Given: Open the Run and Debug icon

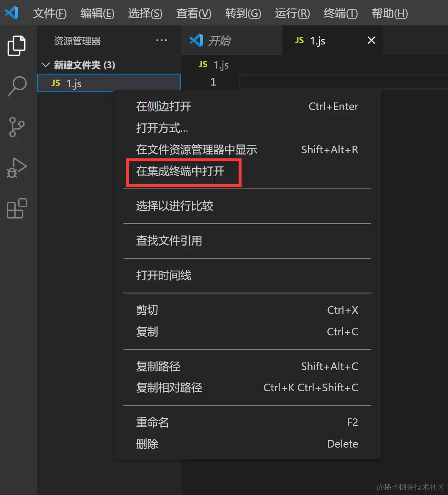Looking at the screenshot, I should [x=16, y=168].
